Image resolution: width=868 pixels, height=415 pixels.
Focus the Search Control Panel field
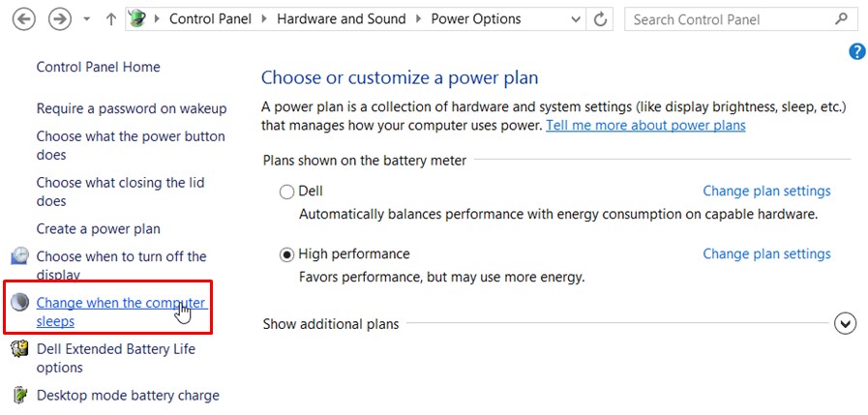(726, 19)
